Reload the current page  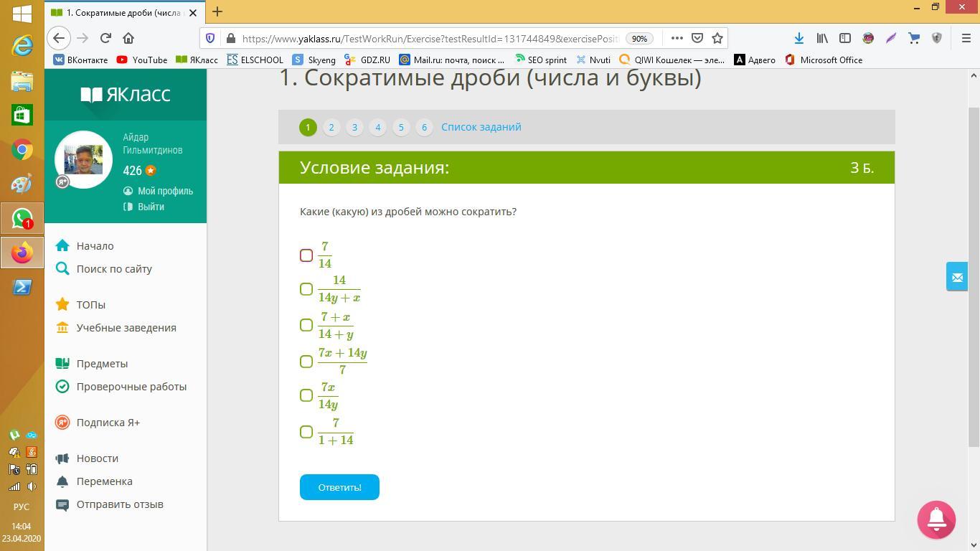105,38
